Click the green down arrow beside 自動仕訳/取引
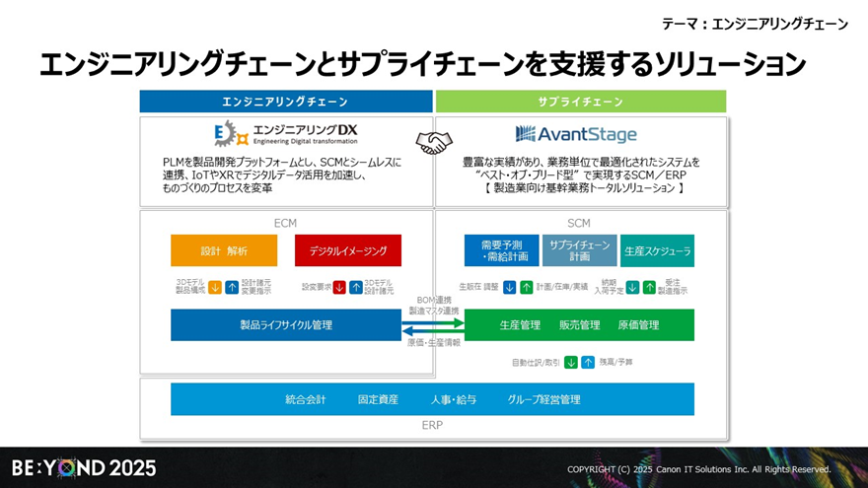868x488 pixels. coord(570,362)
